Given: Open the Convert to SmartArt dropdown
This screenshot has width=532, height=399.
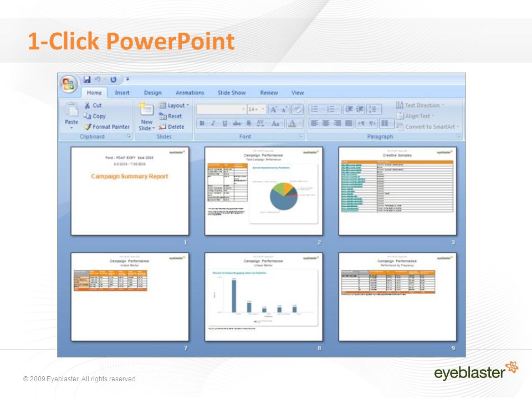Looking at the screenshot, I should [x=427, y=126].
